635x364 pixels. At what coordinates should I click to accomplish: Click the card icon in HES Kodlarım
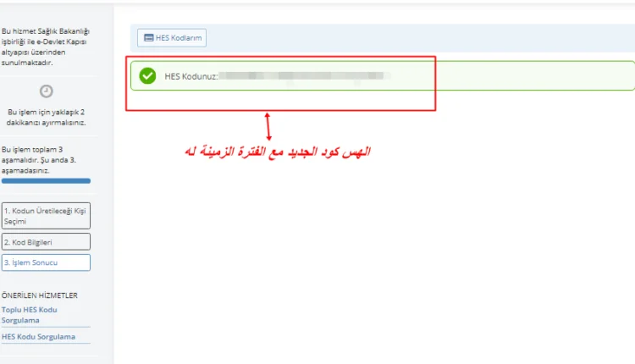[x=149, y=37]
